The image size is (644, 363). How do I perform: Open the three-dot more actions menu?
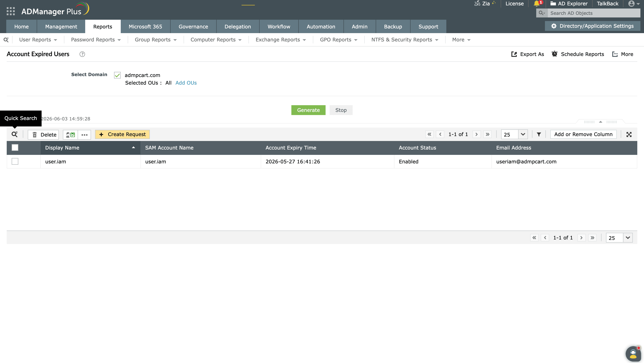point(84,135)
